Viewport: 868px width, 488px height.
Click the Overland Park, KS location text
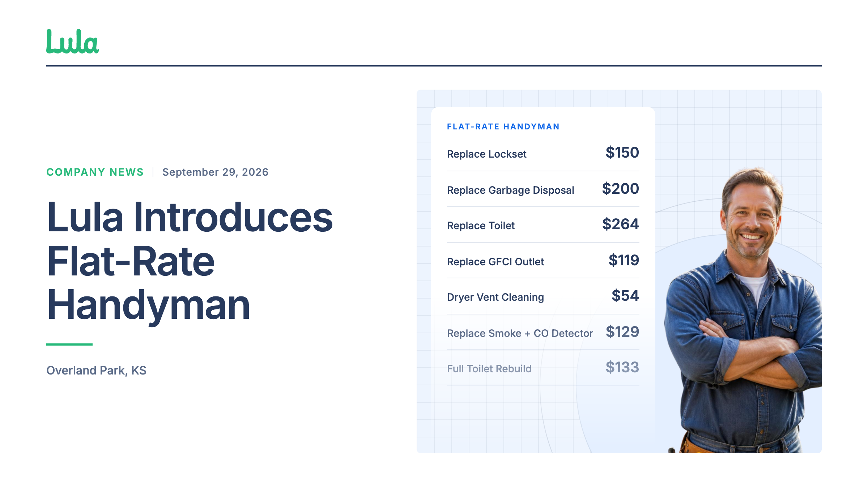pyautogui.click(x=96, y=371)
